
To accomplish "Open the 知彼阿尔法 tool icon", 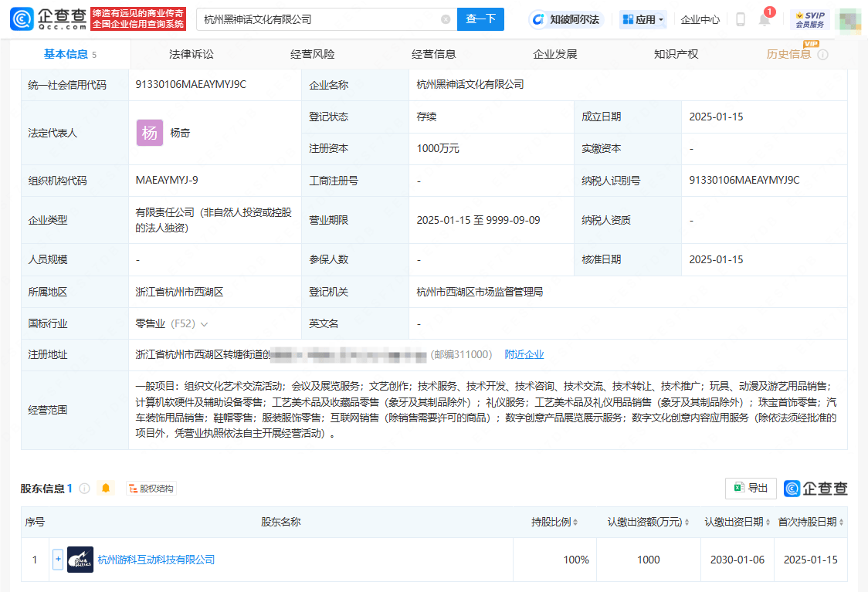I will pos(538,20).
